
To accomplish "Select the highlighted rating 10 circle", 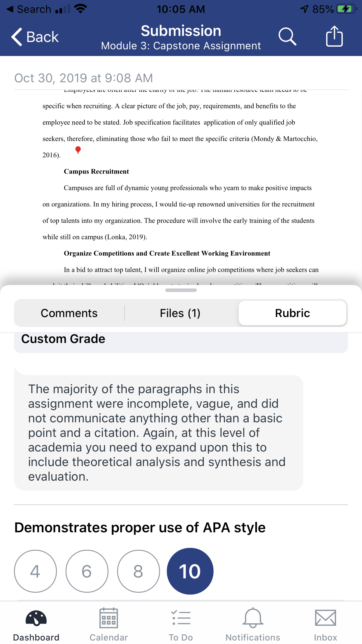I will (x=190, y=571).
